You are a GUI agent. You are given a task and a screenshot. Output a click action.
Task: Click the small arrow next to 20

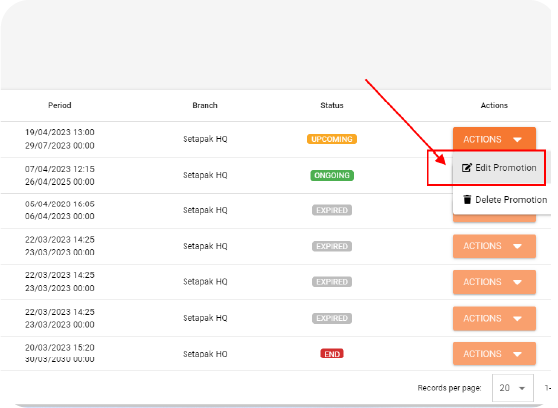(522, 388)
